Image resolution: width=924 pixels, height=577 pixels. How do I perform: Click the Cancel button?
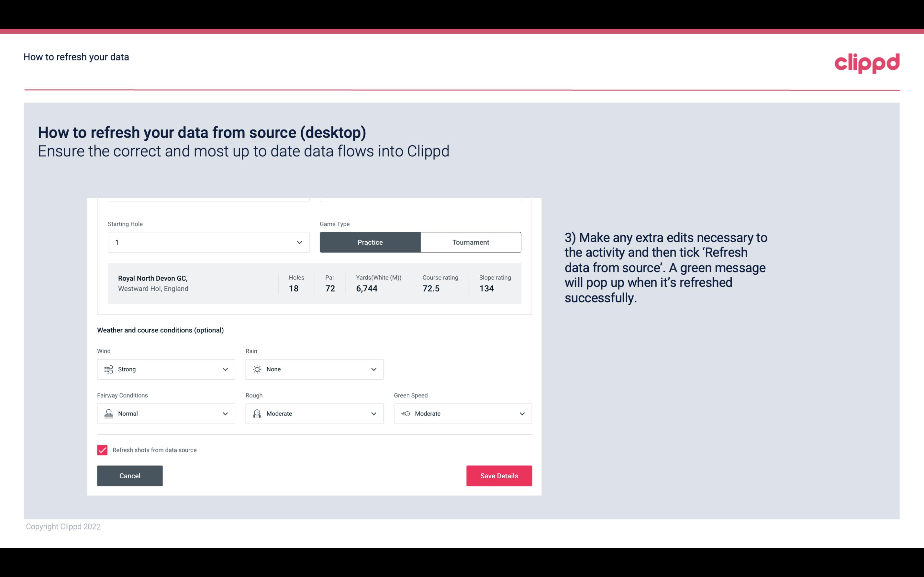(130, 475)
